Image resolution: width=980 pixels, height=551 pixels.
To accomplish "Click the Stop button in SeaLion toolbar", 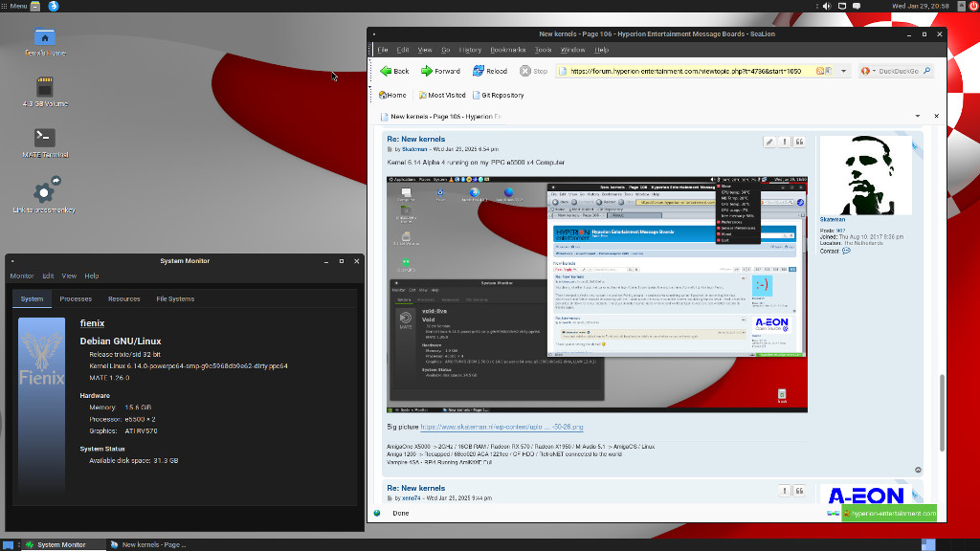I will pyautogui.click(x=534, y=71).
